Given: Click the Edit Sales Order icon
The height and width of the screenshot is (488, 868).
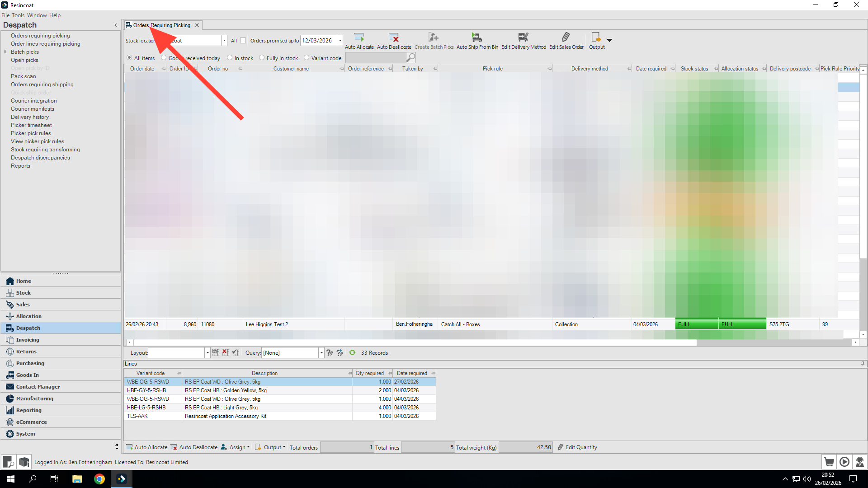Looking at the screenshot, I should (x=566, y=38).
